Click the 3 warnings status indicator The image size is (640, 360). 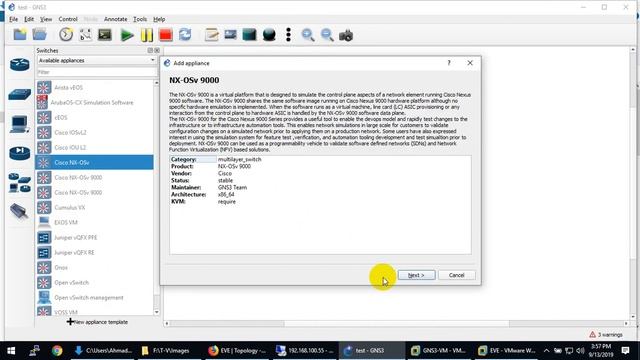(606, 335)
